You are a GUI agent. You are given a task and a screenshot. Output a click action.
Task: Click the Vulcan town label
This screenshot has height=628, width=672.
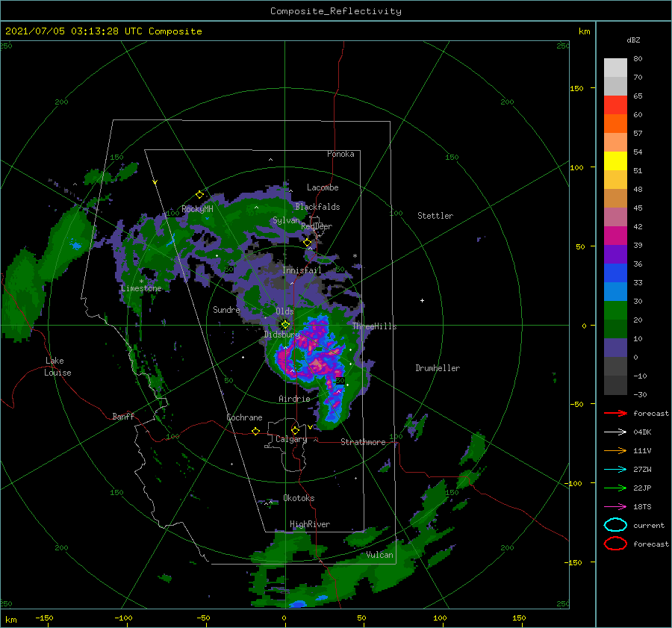[380, 555]
